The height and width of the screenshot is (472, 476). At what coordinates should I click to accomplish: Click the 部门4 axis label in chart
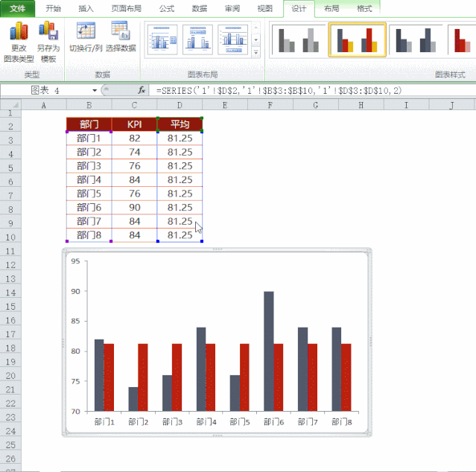coord(206,422)
